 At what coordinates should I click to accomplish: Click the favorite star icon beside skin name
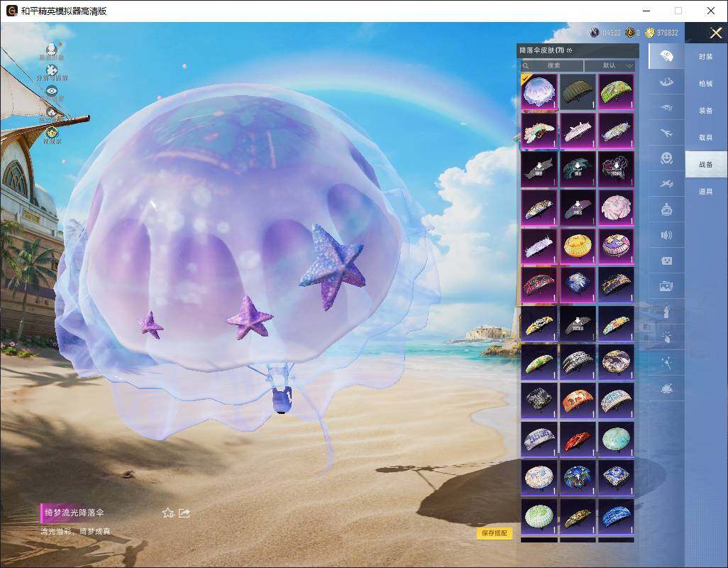click(x=168, y=513)
